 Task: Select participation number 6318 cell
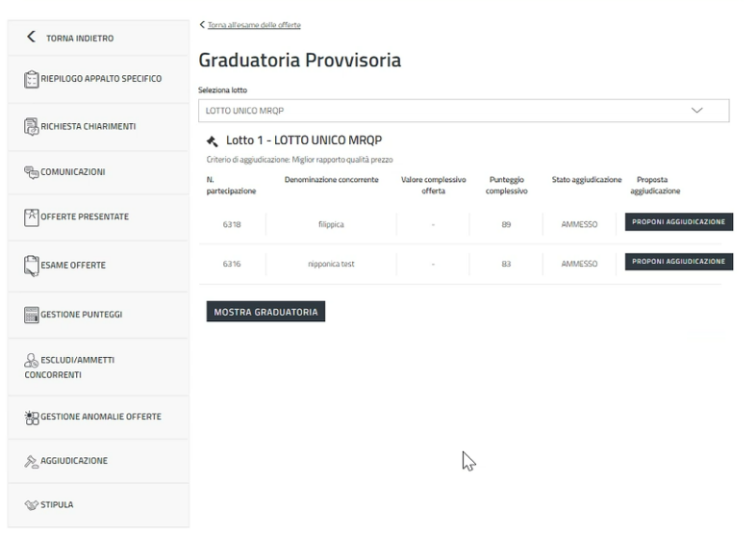[x=232, y=223]
